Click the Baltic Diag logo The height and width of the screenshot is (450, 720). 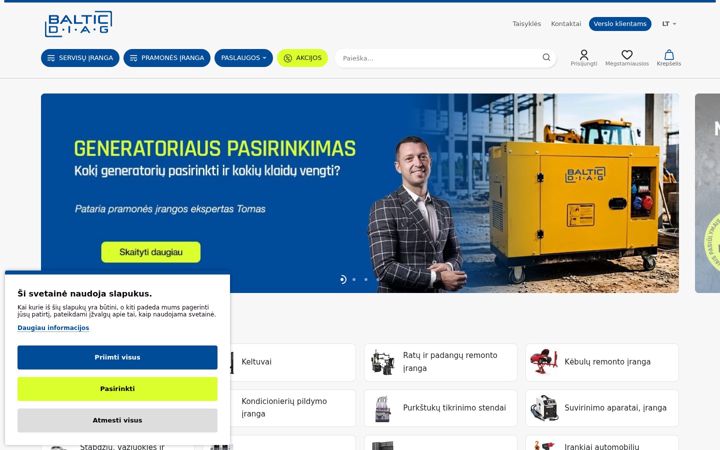coord(79,24)
